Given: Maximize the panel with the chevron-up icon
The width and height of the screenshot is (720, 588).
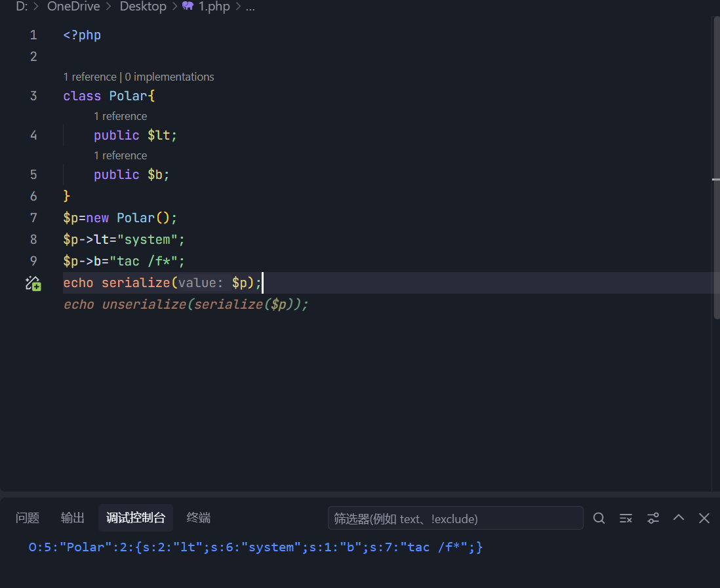Looking at the screenshot, I should 679,518.
